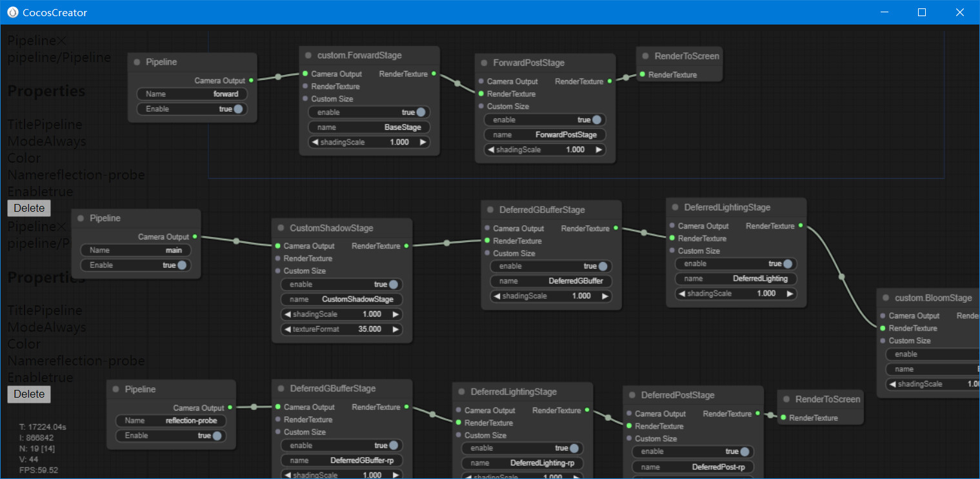Increase textureFormat on CustomShadowStage with right arrow
Image resolution: width=980 pixels, height=479 pixels.
pos(395,329)
